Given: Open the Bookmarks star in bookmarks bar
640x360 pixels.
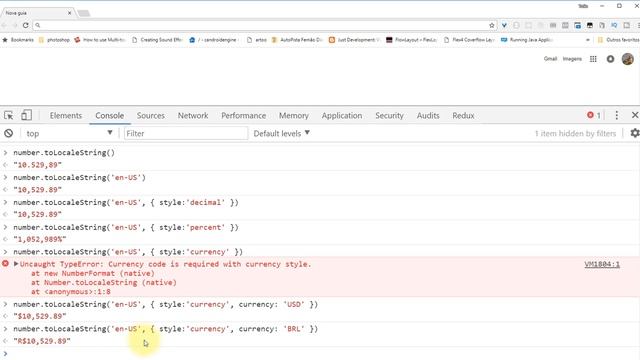Looking at the screenshot, I should point(18,40).
